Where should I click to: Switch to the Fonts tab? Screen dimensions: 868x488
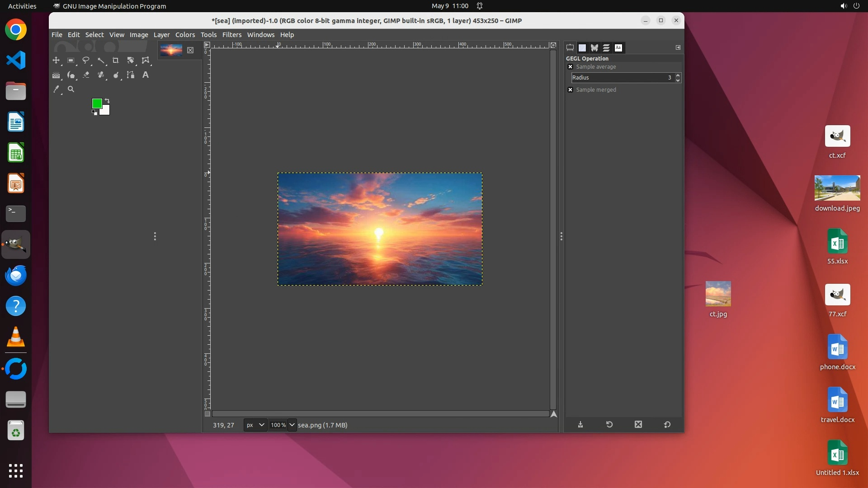[x=618, y=47]
